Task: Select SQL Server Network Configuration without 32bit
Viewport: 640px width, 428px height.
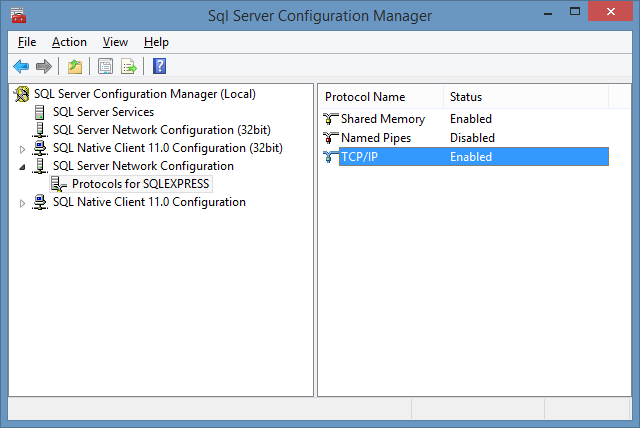Action: click(144, 166)
